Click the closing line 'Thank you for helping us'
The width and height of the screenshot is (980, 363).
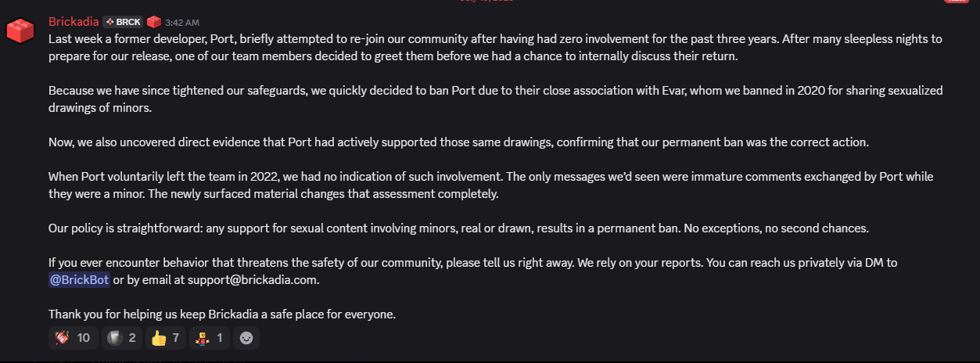pos(223,314)
